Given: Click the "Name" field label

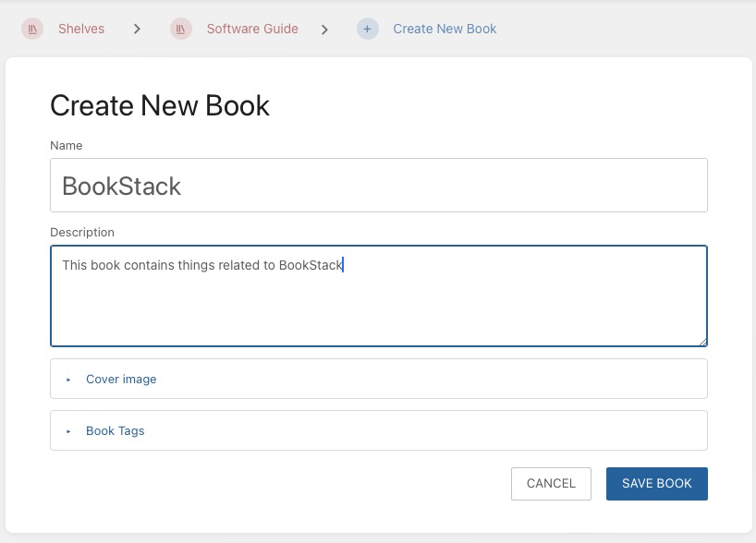Looking at the screenshot, I should pos(66,145).
